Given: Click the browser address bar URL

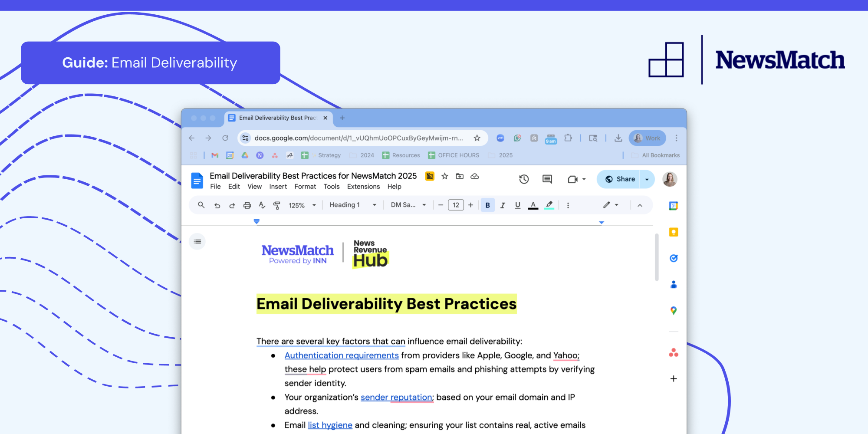Looking at the screenshot, I should click(358, 138).
